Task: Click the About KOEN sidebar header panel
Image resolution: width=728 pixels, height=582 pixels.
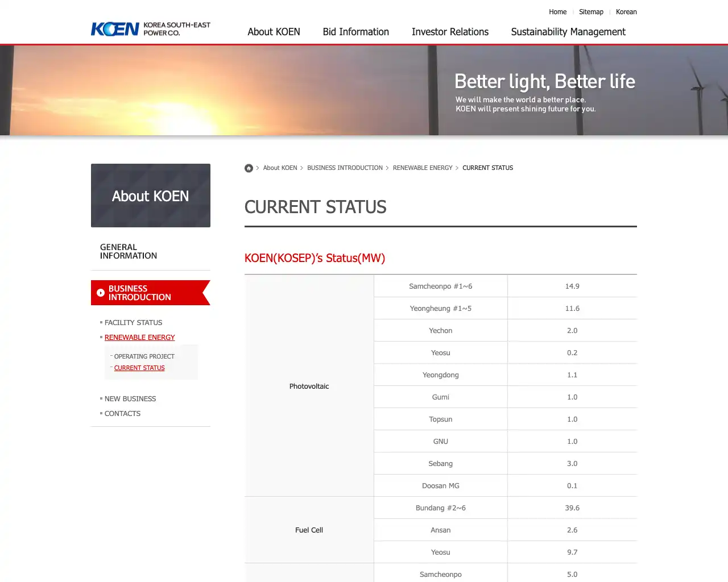Action: click(150, 196)
